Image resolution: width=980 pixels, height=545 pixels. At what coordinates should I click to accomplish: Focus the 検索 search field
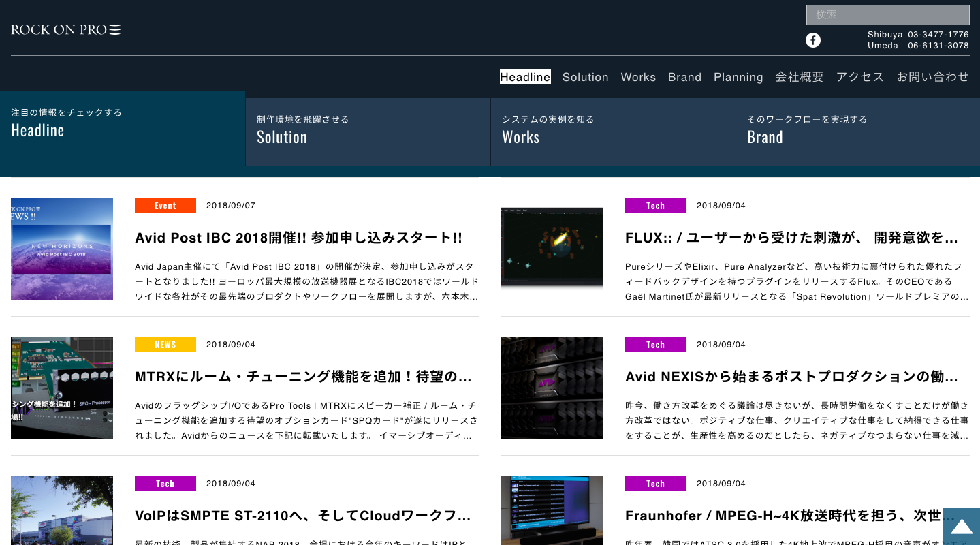tap(887, 14)
